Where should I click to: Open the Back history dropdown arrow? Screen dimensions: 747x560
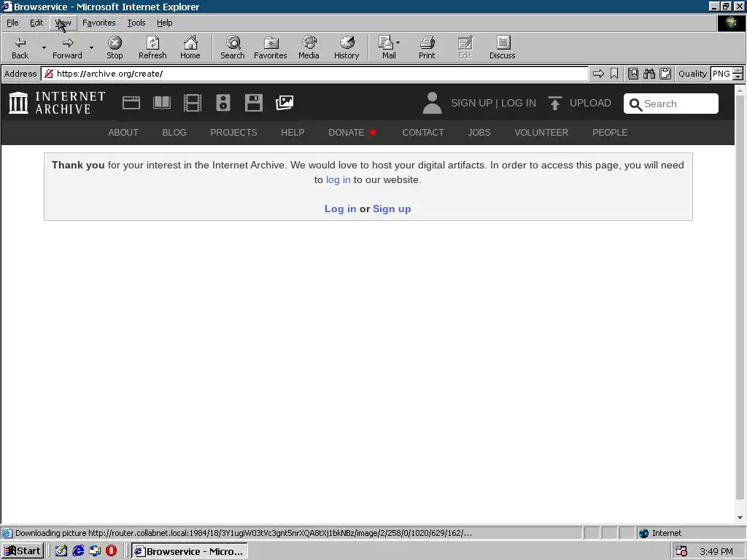point(44,47)
